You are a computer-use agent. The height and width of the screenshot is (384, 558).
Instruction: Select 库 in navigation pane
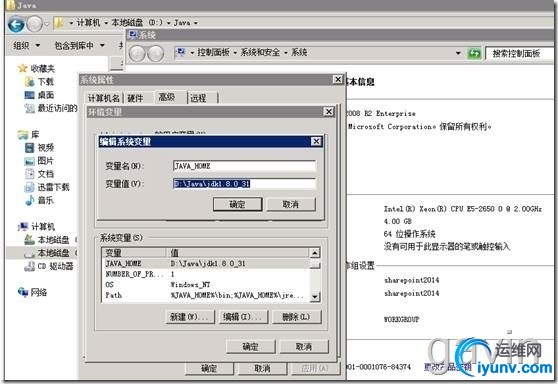click(28, 135)
